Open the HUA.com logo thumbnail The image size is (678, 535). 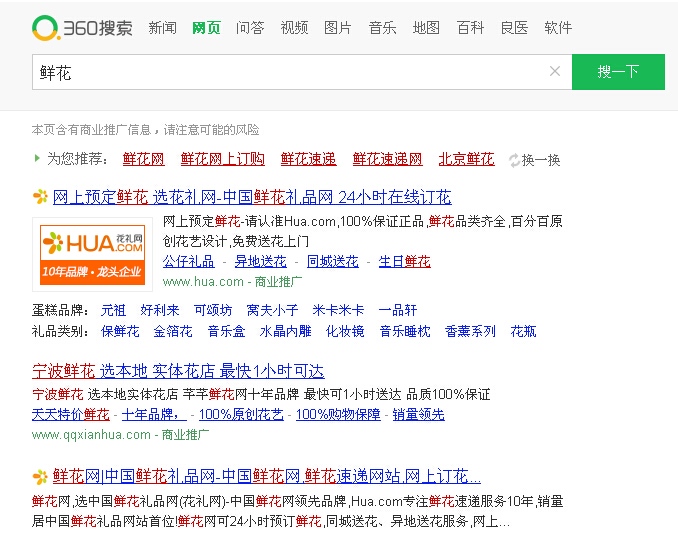click(x=93, y=255)
